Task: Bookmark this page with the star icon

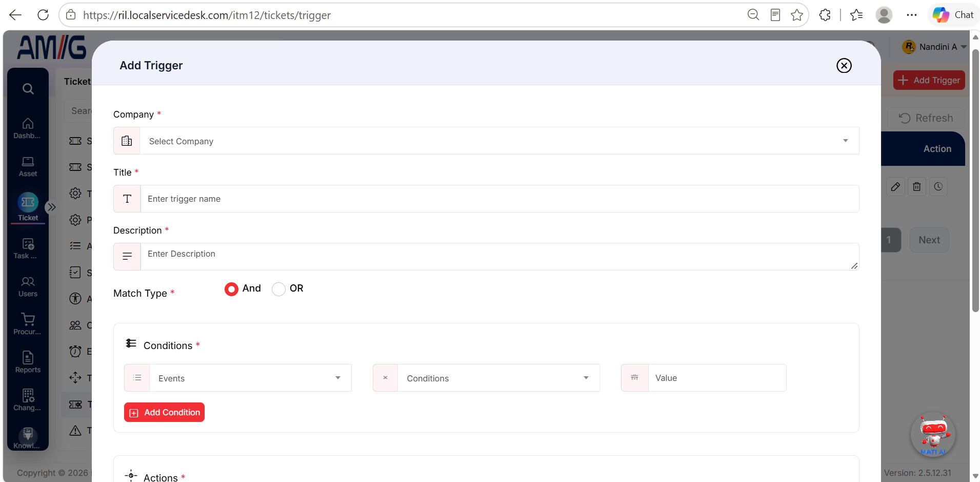Action: click(x=797, y=15)
